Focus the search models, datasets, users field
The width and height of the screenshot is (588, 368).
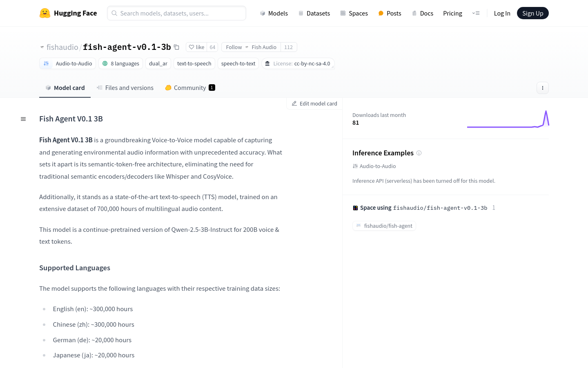click(176, 13)
